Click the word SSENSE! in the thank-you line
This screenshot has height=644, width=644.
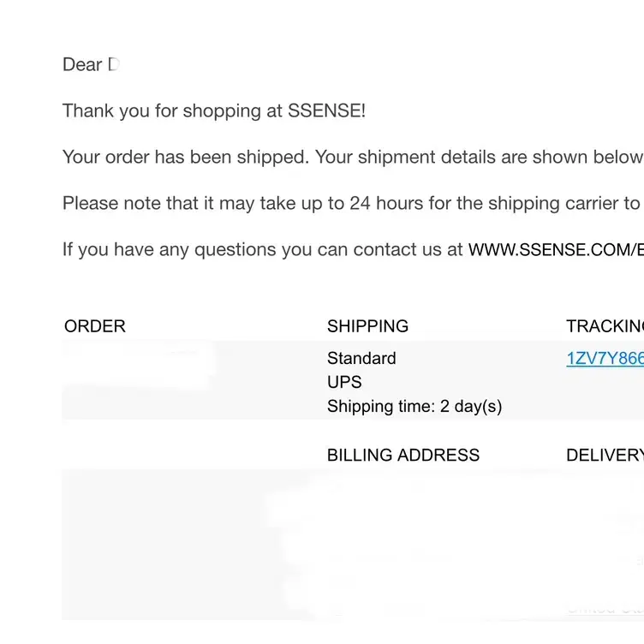click(326, 110)
